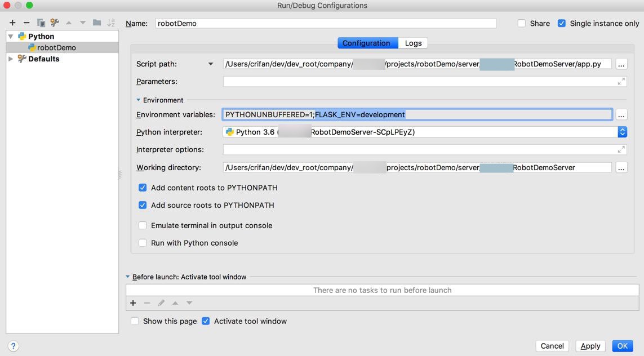Uncheck Add source roots to PYTHONPATH
Screen dimensions: 644x356
tap(143, 205)
